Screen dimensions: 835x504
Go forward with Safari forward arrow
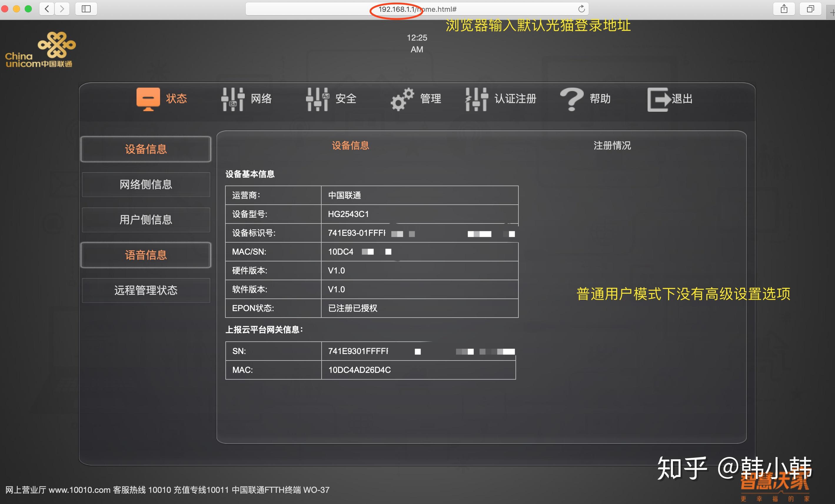pyautogui.click(x=62, y=9)
